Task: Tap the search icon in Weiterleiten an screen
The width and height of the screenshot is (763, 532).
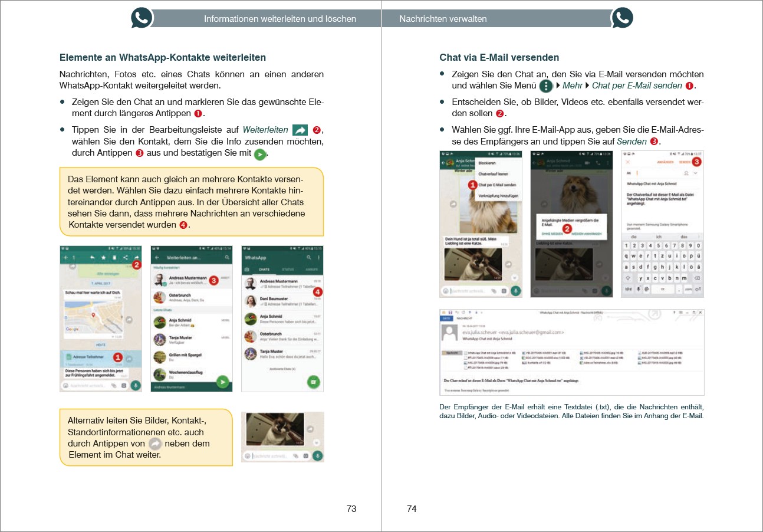Action: click(x=227, y=258)
